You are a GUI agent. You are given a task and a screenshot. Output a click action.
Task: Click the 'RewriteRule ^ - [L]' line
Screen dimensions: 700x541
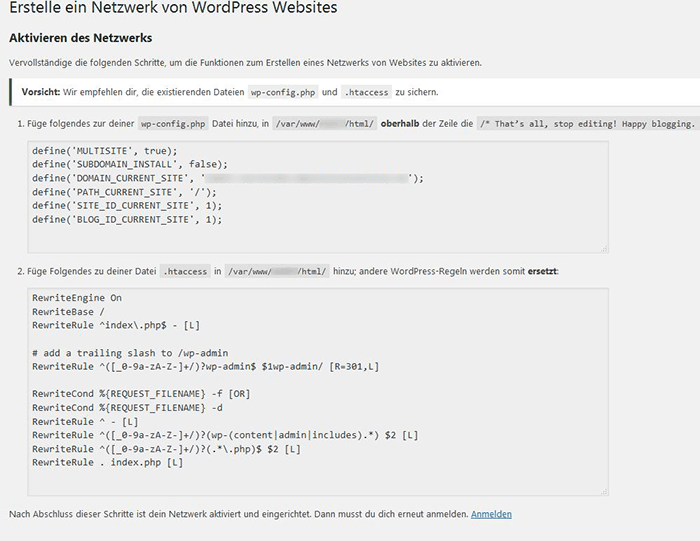[85, 422]
